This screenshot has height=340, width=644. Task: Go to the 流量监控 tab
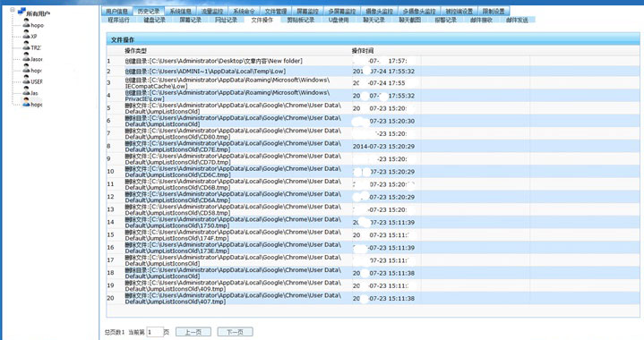pos(212,11)
